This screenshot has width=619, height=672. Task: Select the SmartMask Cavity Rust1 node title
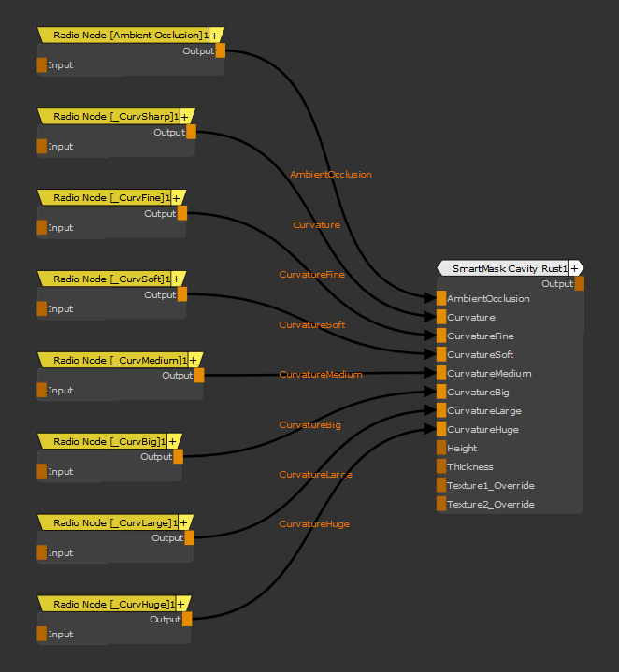click(505, 268)
